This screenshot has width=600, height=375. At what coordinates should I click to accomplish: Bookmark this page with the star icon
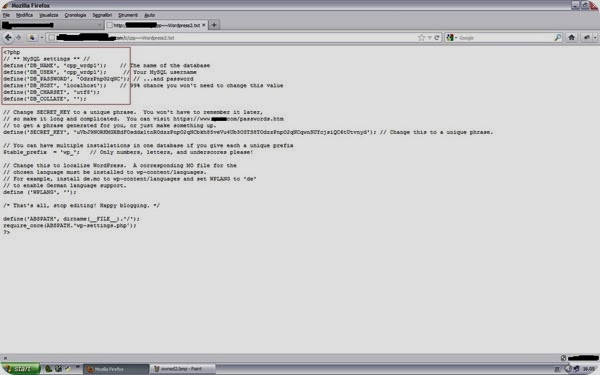[x=421, y=38]
